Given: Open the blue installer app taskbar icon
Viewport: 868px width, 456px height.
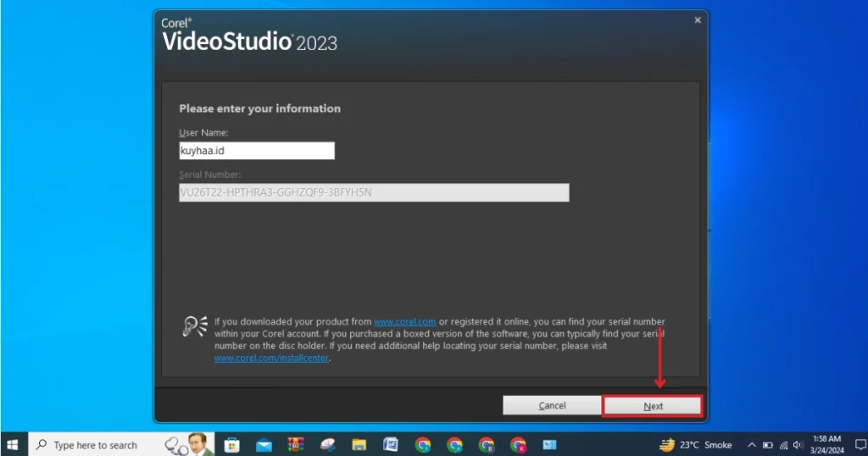Looking at the screenshot, I should [549, 445].
